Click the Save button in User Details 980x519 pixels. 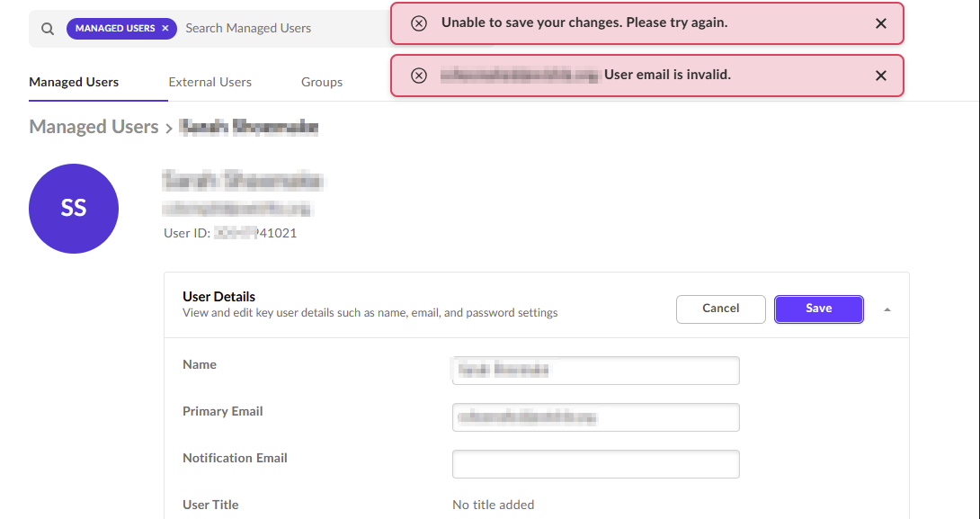coord(819,309)
